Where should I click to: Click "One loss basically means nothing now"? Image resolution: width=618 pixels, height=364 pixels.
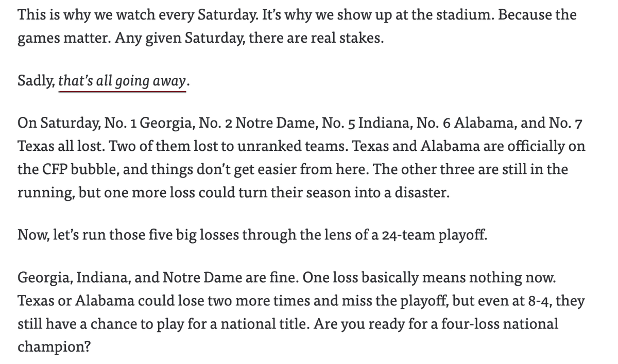click(x=430, y=279)
